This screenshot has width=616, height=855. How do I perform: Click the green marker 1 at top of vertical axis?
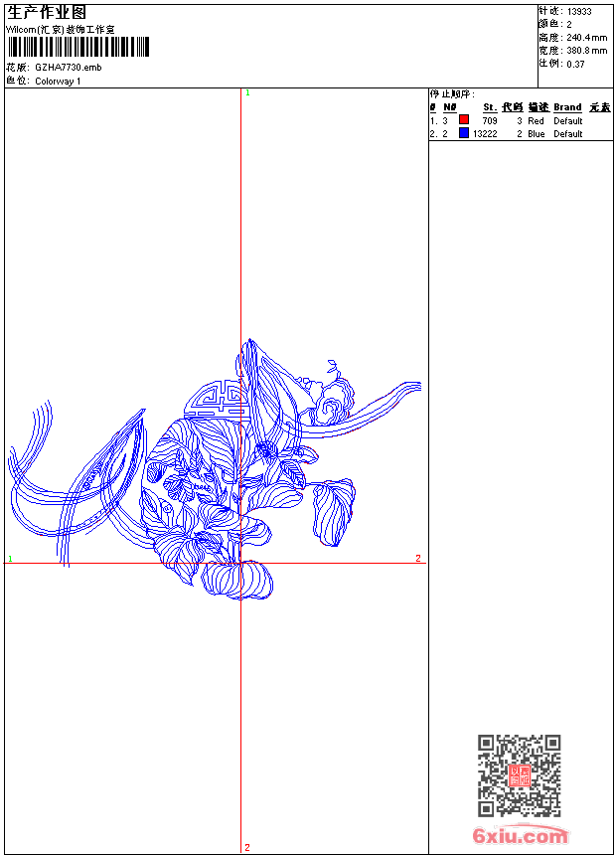tap(246, 92)
